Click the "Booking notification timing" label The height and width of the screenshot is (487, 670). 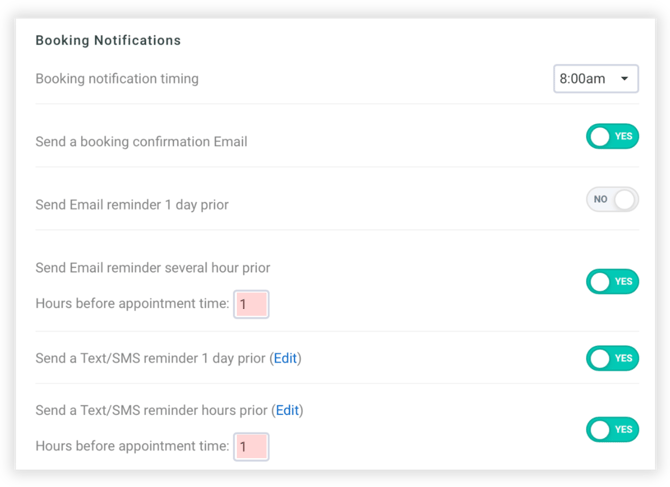point(117,79)
